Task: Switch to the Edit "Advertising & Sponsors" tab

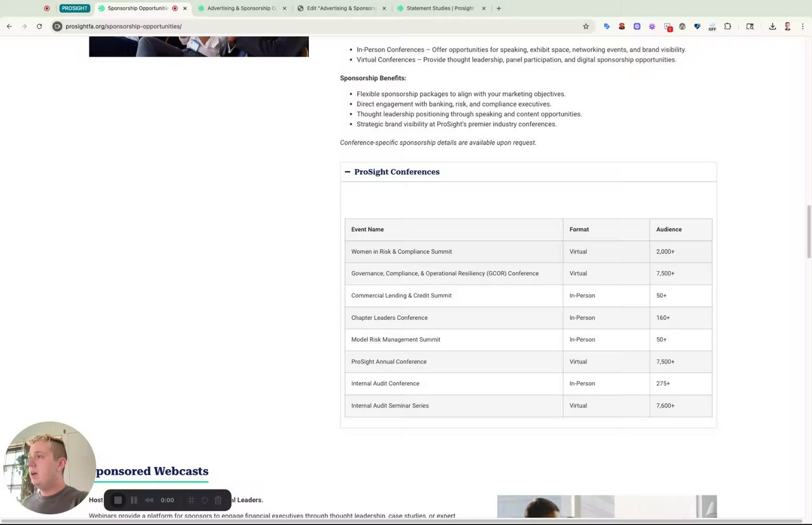Action: click(x=341, y=8)
